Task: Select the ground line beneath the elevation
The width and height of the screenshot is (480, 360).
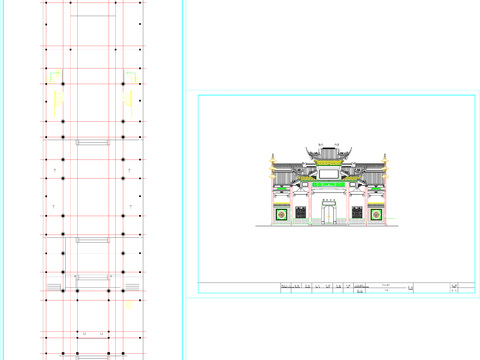Action: [x=327, y=226]
